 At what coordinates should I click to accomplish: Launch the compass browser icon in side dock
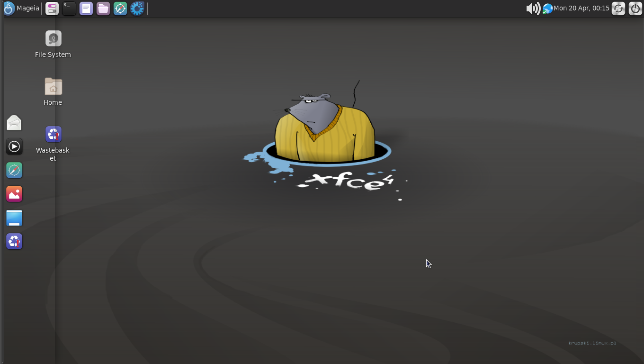coord(14,170)
